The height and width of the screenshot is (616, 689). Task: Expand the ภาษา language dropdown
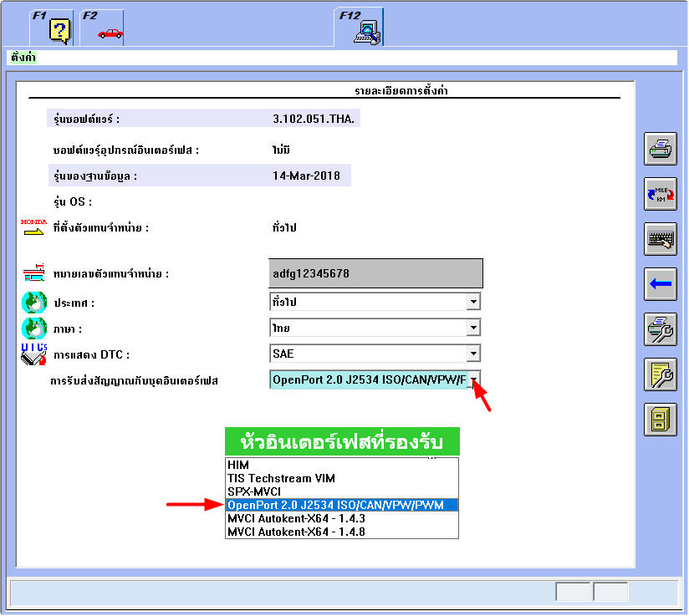[473, 328]
